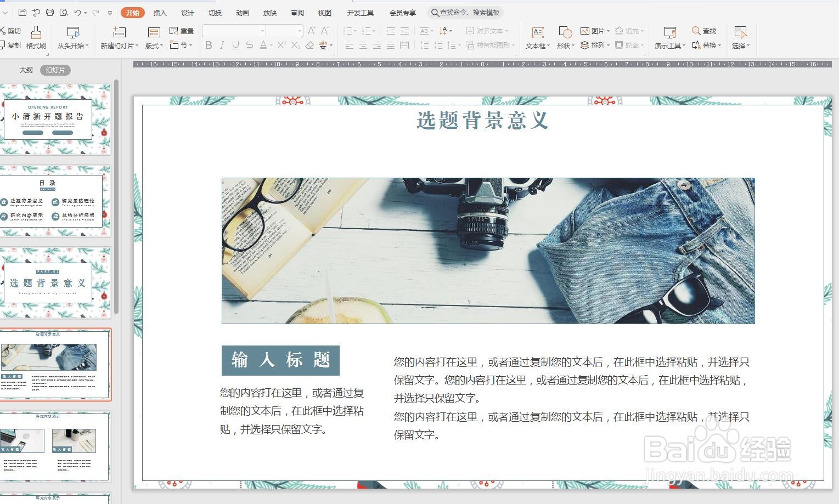Image resolution: width=839 pixels, height=504 pixels.
Task: Decrease font size with the A- icon
Action: tap(325, 31)
